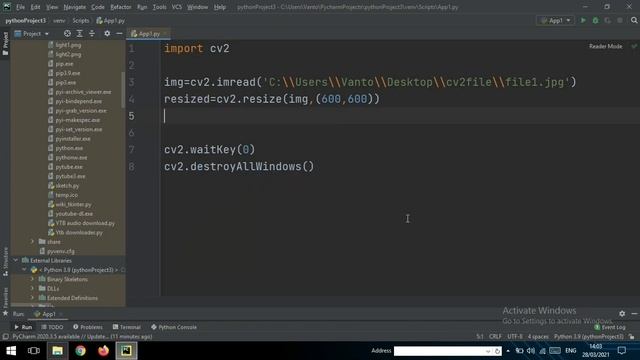Expand all items in Project panel

[x=80, y=33]
